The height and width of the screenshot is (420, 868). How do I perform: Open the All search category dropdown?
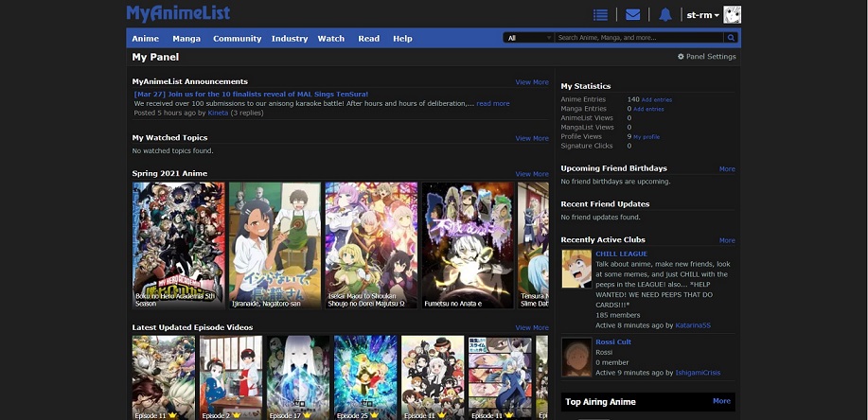point(529,38)
